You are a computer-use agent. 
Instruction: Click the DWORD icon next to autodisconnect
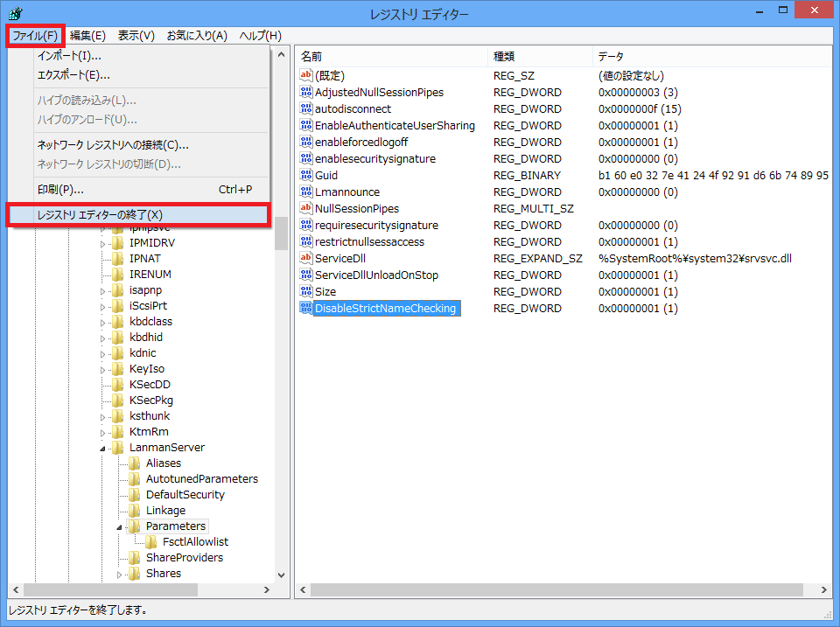306,109
